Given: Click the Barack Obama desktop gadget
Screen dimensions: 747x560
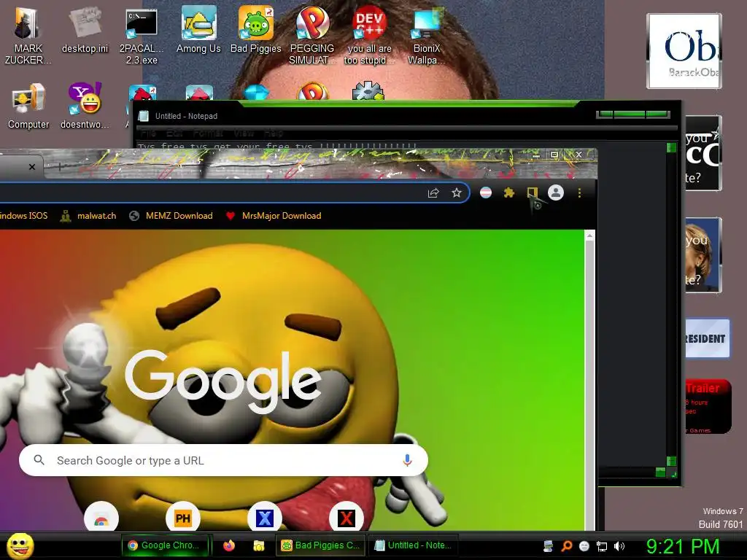Looking at the screenshot, I should click(684, 51).
